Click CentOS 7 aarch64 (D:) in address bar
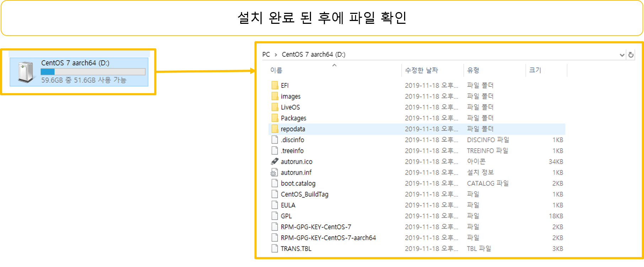This screenshot has width=644, height=267. point(313,54)
